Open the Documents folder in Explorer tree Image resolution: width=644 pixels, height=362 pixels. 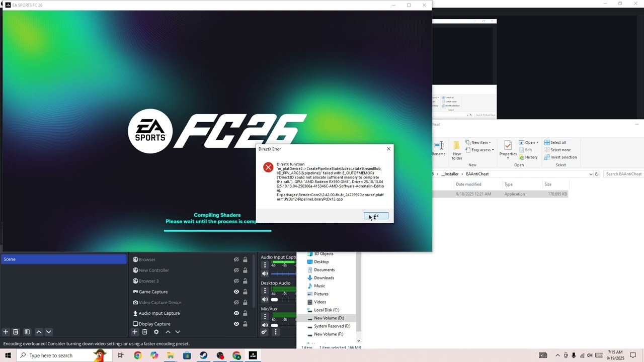pos(324,269)
